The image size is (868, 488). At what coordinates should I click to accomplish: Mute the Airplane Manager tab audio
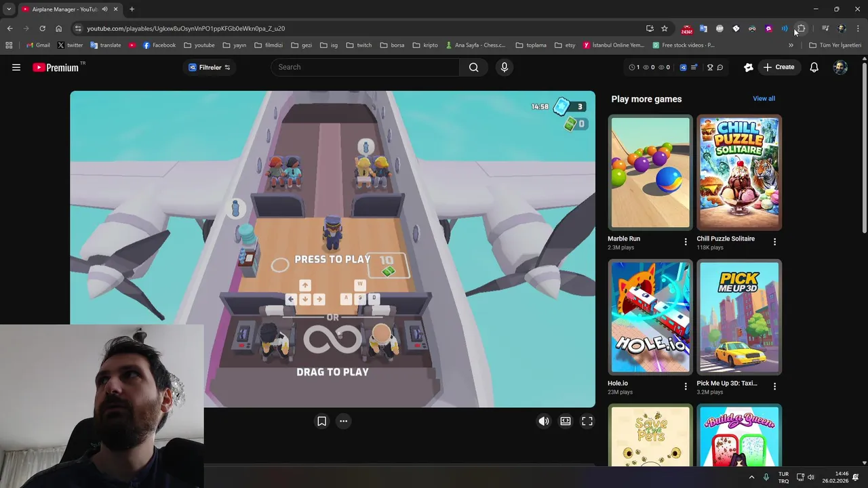pyautogui.click(x=104, y=9)
